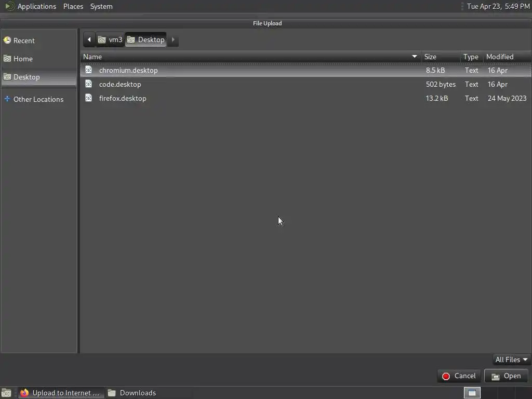This screenshot has width=532, height=399.
Task: Click the Desktop folder icon in sidebar
Action: pos(7,77)
